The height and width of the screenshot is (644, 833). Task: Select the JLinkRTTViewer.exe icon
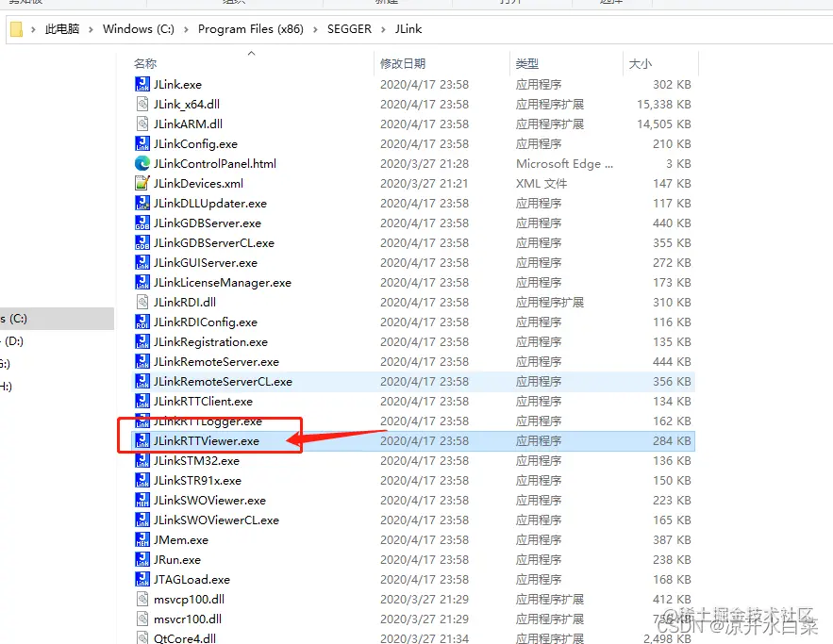142,440
